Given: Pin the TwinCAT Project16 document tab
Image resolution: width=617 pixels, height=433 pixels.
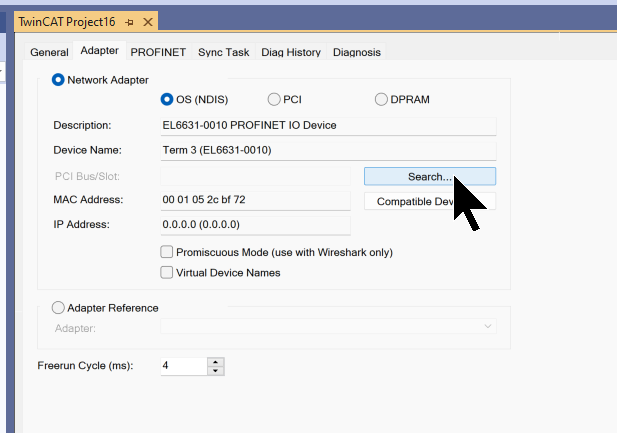Looking at the screenshot, I should [129, 22].
